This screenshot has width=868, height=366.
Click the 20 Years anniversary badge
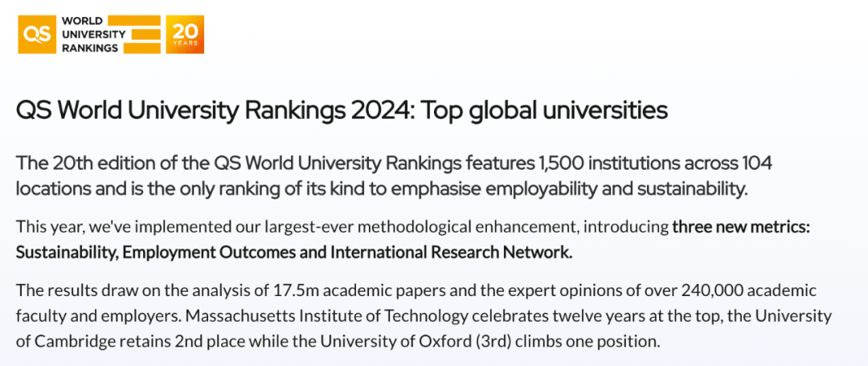(x=185, y=34)
